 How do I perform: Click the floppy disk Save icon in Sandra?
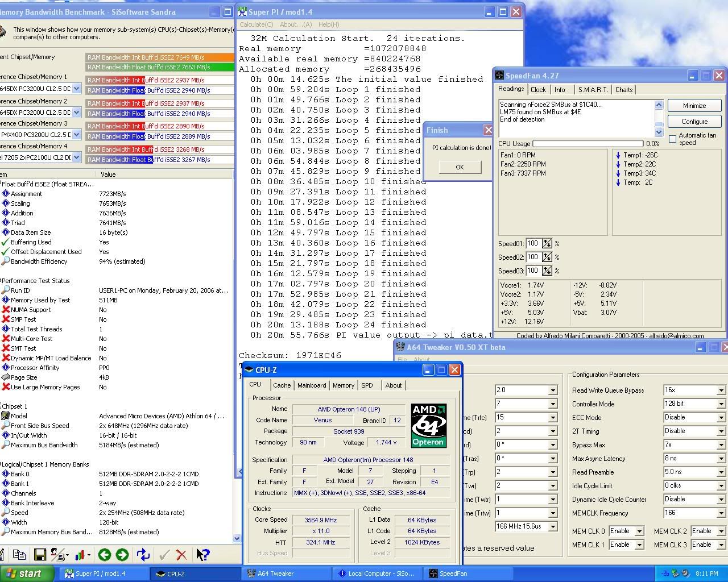point(40,555)
